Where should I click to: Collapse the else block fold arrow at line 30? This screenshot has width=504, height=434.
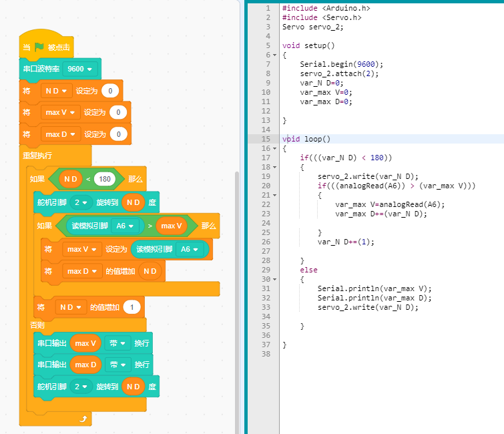click(x=275, y=279)
